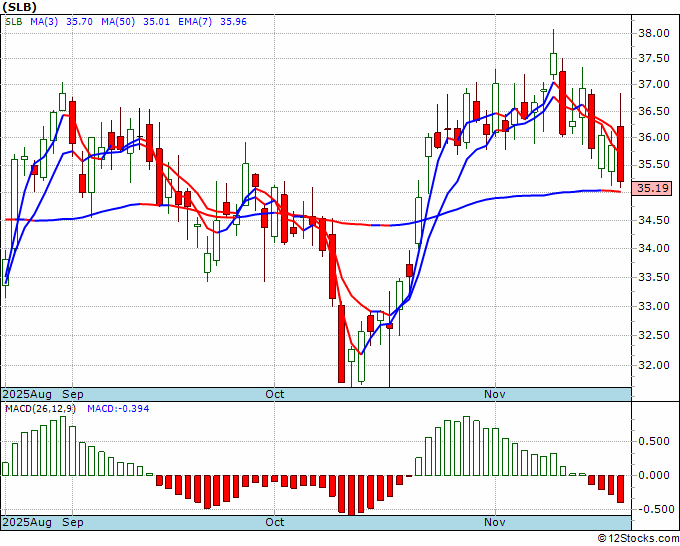
Task: Click 2025Aug on the price chart axis
Action: (x=27, y=394)
